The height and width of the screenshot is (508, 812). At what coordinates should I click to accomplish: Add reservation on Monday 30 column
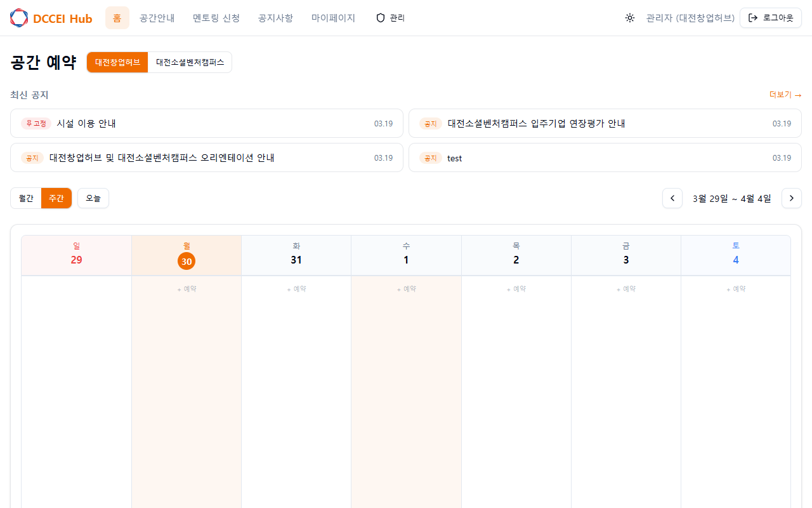(x=187, y=289)
